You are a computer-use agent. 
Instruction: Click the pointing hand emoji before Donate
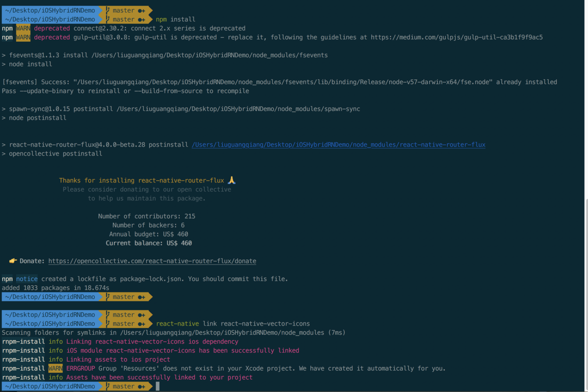(x=13, y=261)
